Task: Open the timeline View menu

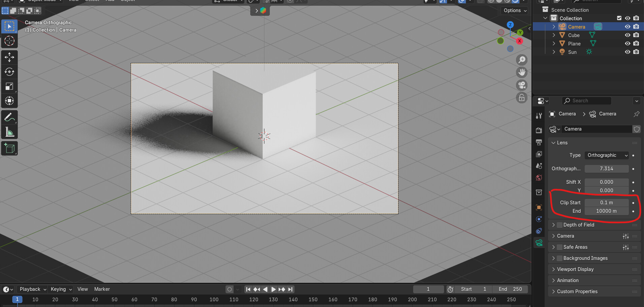Action: point(83,289)
